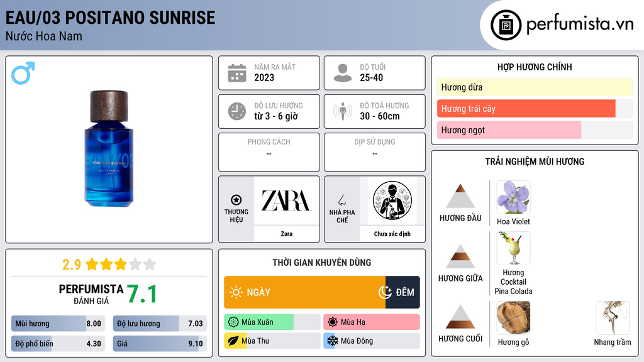Viewport: 644px width, 362px height.
Task: Click the Đêm night usage segment
Action: coord(402,292)
